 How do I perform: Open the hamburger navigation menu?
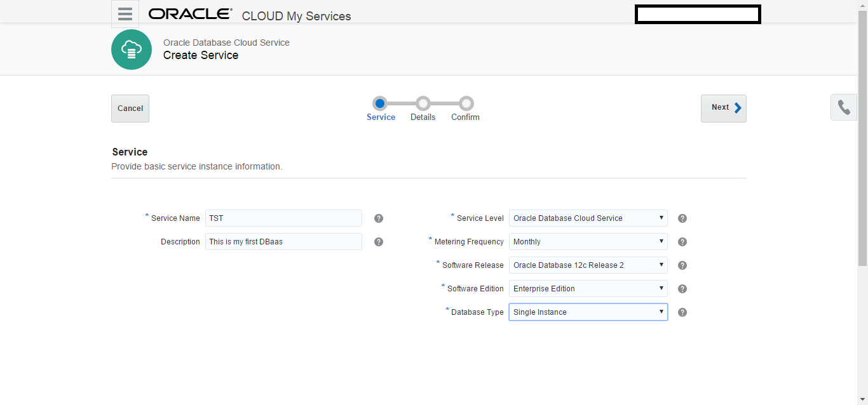point(125,13)
